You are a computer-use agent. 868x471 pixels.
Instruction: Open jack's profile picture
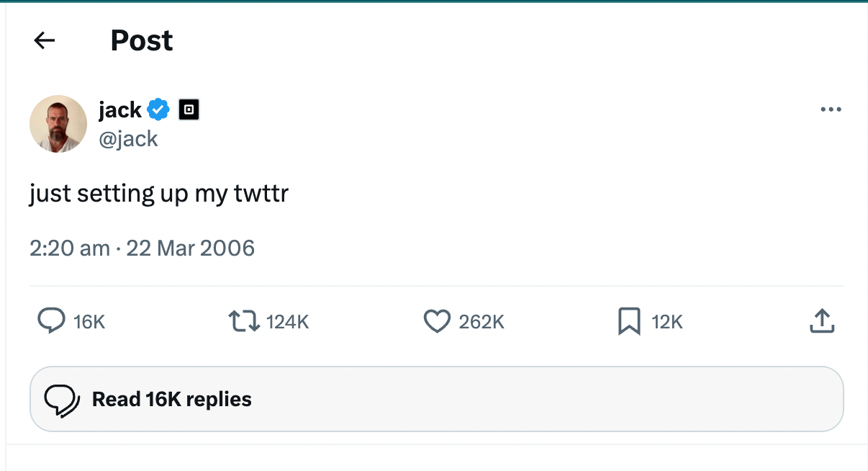click(58, 124)
